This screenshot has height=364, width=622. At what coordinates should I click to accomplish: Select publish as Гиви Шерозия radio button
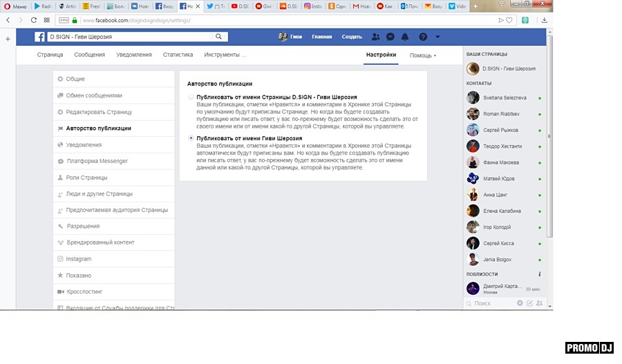pyautogui.click(x=191, y=138)
